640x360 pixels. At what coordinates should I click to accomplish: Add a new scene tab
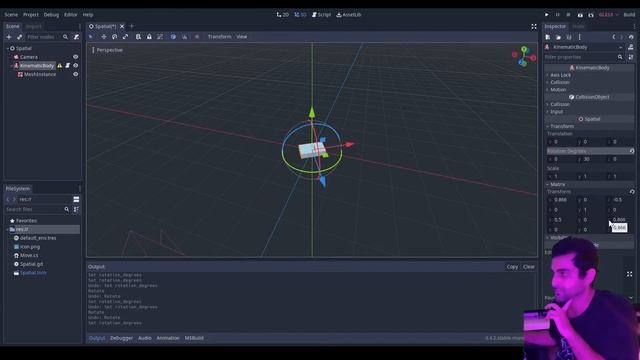pos(131,26)
